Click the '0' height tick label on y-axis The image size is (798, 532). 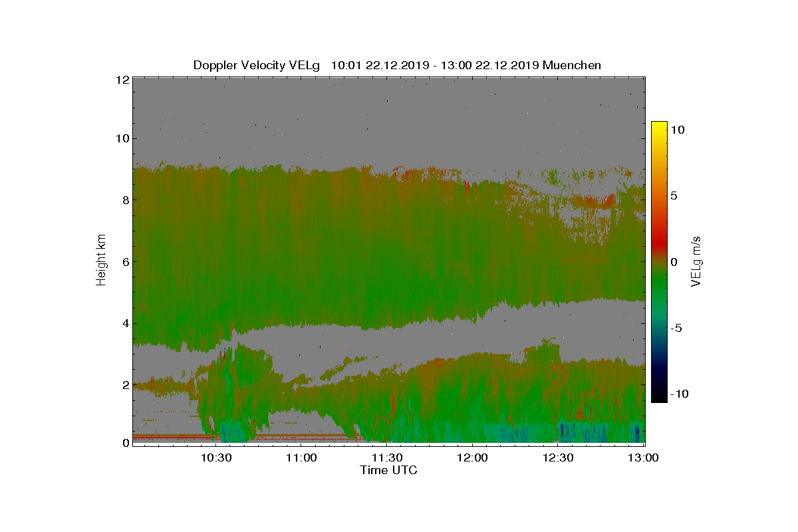click(x=125, y=443)
